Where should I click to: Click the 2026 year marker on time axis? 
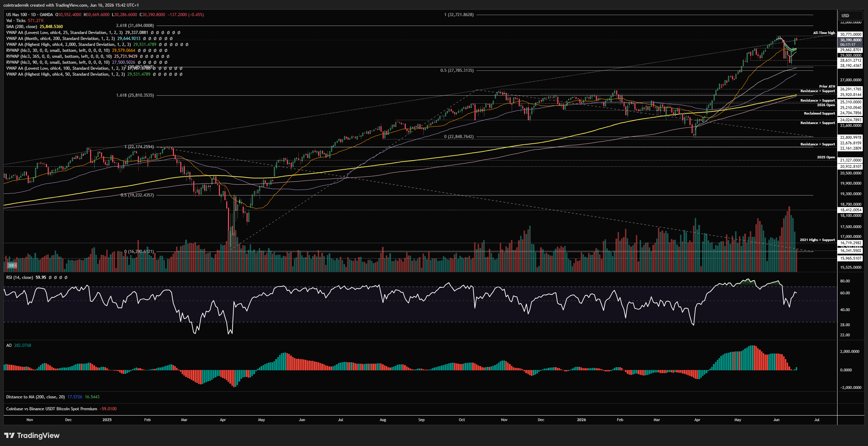pyautogui.click(x=581, y=420)
